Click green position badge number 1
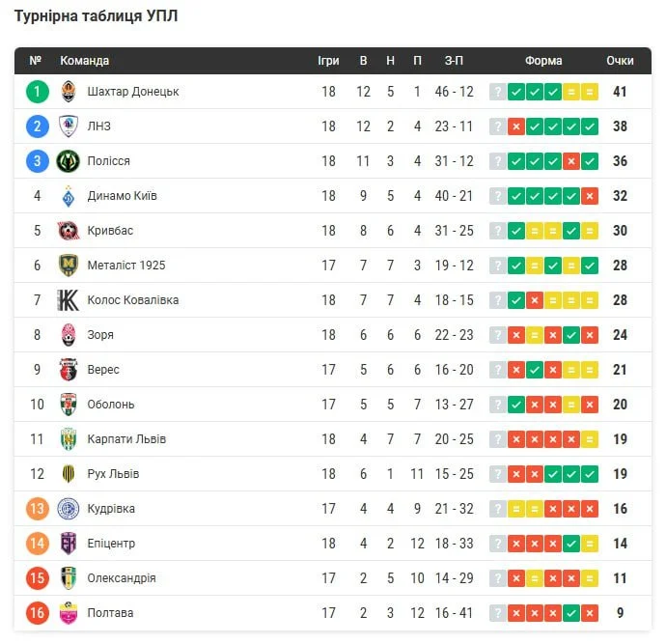This screenshot has width=666, height=644. [x=37, y=92]
